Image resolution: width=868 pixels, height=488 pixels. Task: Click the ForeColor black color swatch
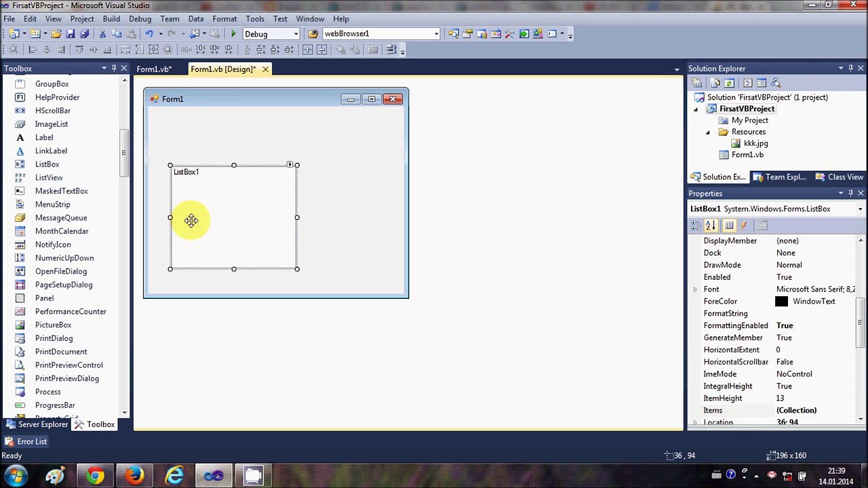(781, 302)
